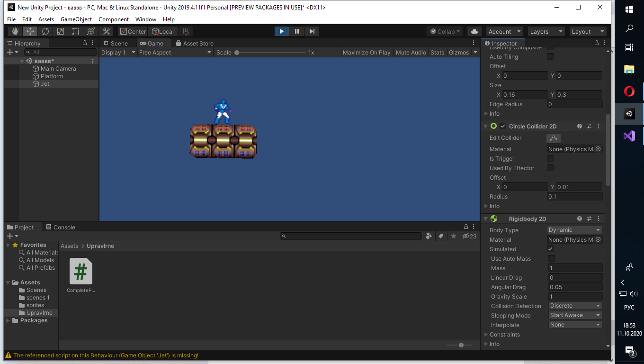Select the Rotate tool
This screenshot has width=644, height=364.
click(x=45, y=31)
